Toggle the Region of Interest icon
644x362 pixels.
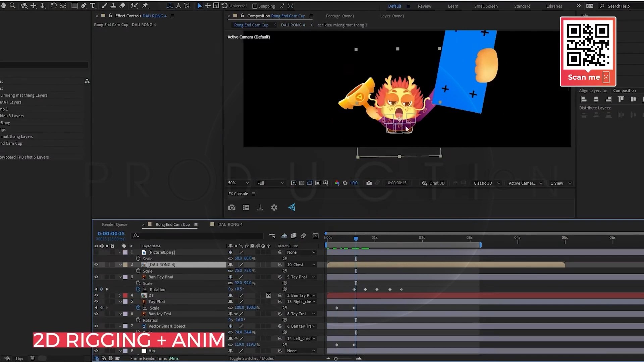click(317, 183)
